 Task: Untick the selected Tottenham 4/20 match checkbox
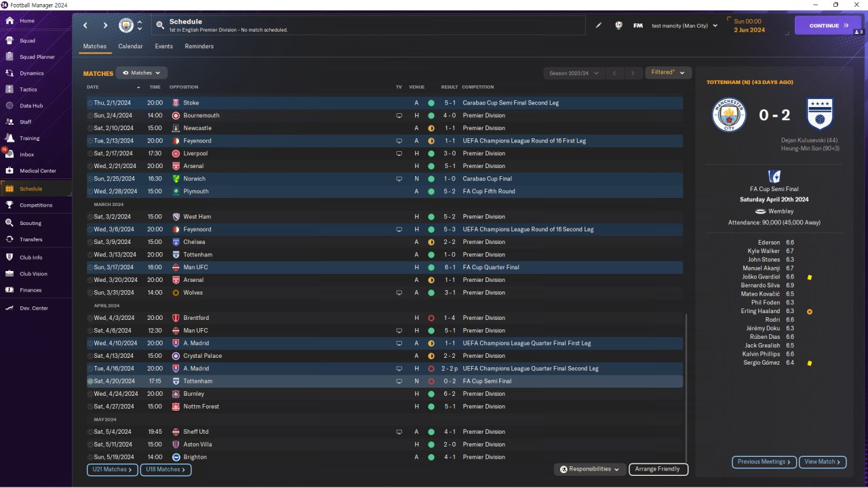pos(90,382)
